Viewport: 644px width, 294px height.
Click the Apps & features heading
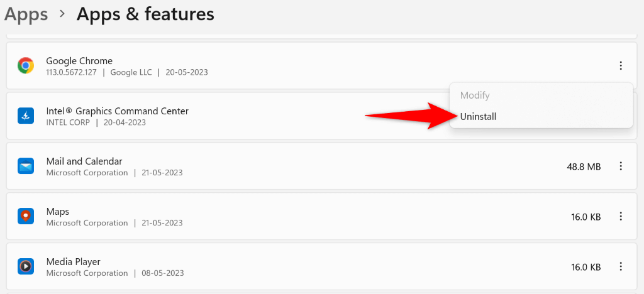pos(145,14)
